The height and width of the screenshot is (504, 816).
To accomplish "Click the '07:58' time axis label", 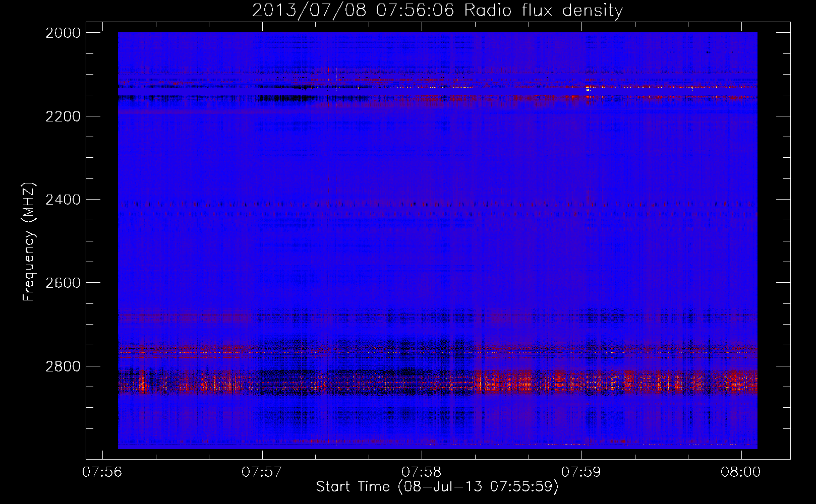I will coord(422,472).
